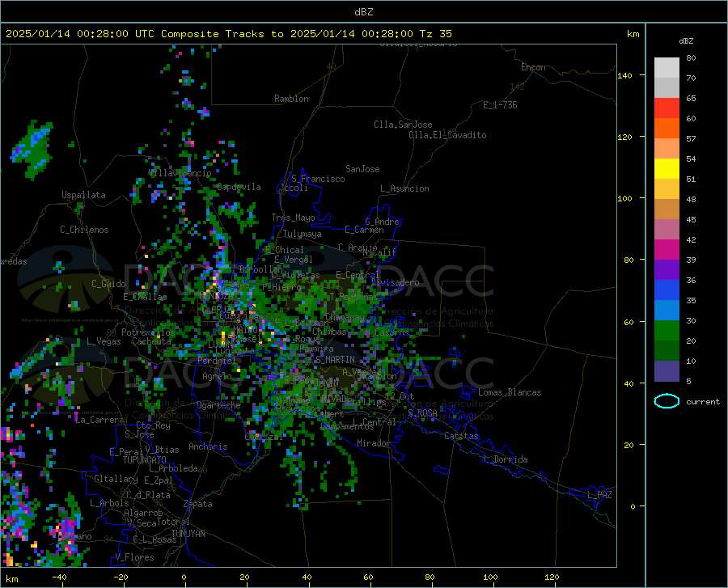Pick the bright green 20-30 dBZ swatch
The width and height of the screenshot is (728, 588).
pyautogui.click(x=667, y=331)
